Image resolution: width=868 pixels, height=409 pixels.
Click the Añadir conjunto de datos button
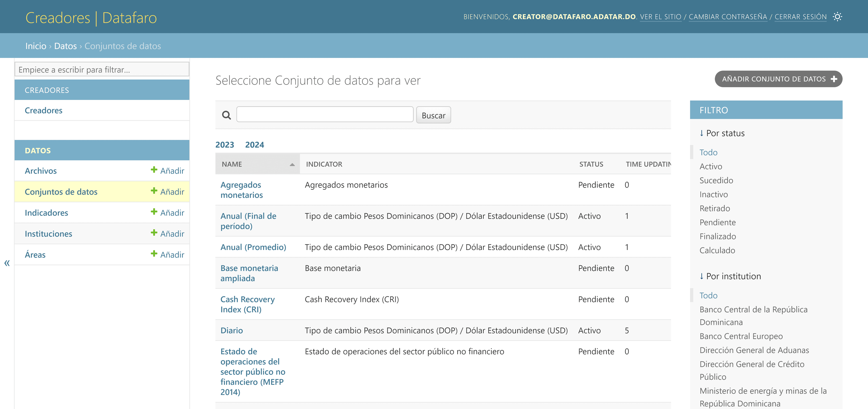pos(778,79)
